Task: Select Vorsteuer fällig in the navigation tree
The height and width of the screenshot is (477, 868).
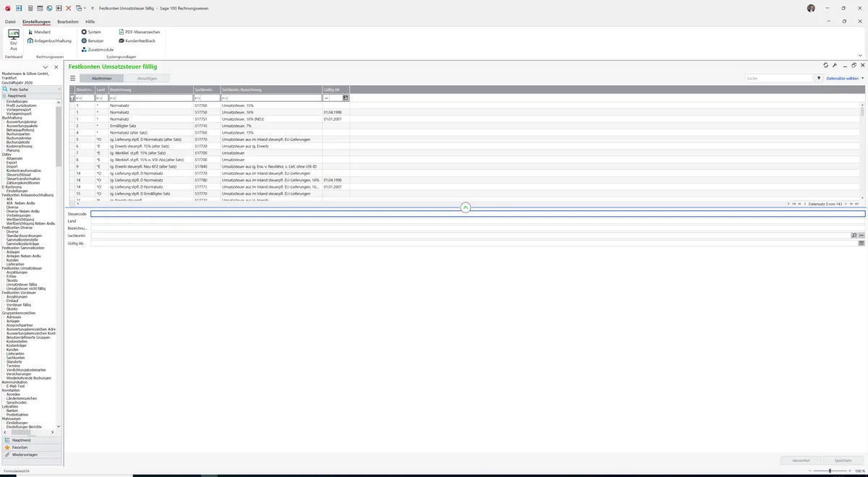Action: (x=19, y=305)
